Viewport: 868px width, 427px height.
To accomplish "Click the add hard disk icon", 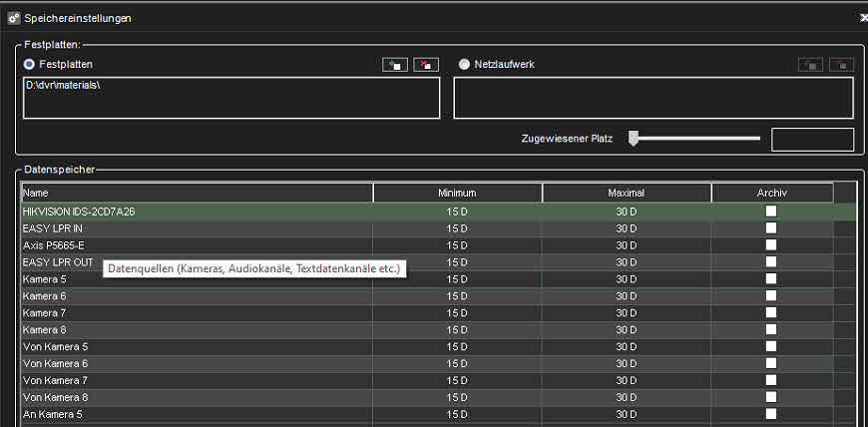I will click(x=395, y=65).
